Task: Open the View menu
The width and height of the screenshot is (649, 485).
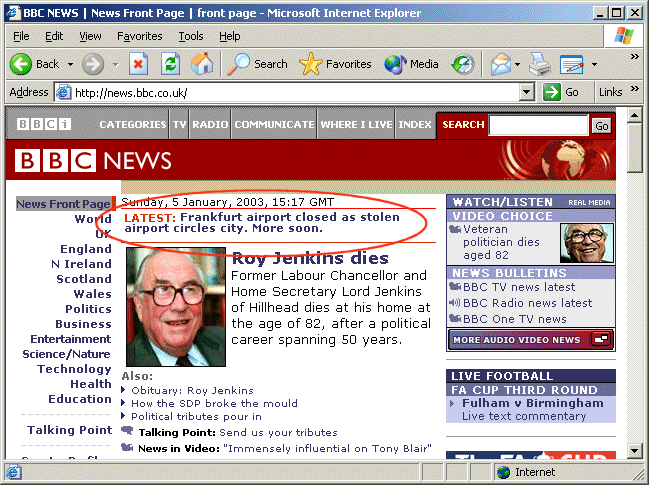Action: click(x=90, y=36)
